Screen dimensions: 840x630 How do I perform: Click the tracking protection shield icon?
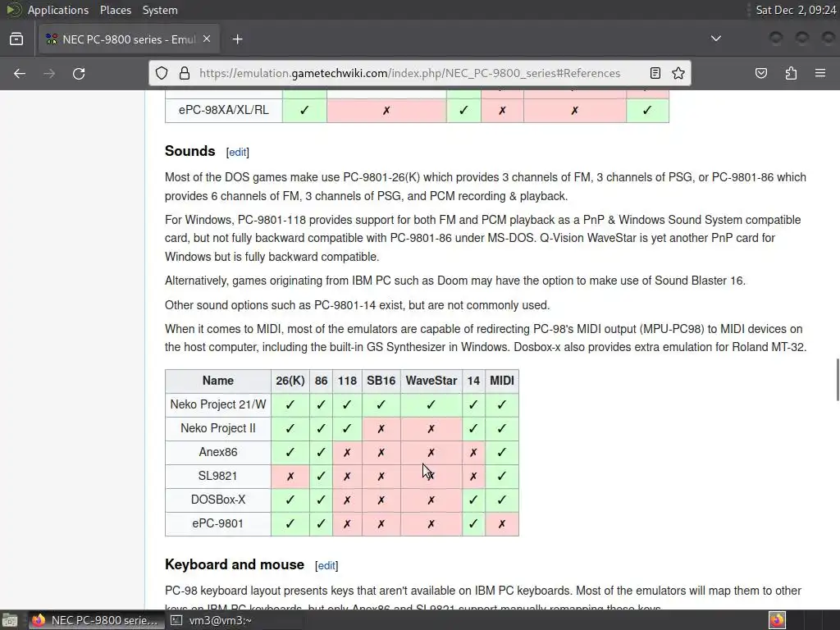[162, 73]
